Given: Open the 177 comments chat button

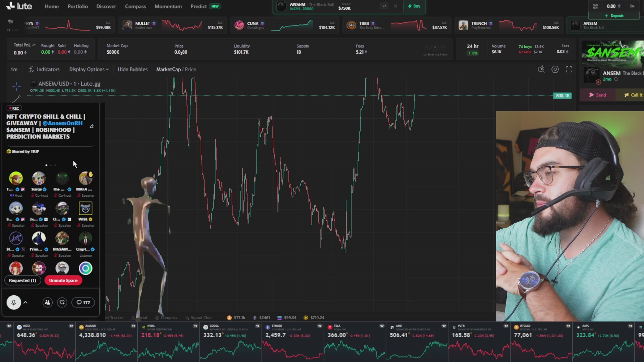Looking at the screenshot, I should point(83,302).
